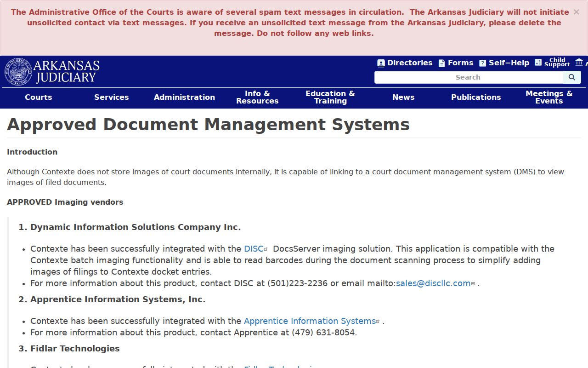588x368 pixels.
Task: Email sales@discllc.com link
Action: 433,283
